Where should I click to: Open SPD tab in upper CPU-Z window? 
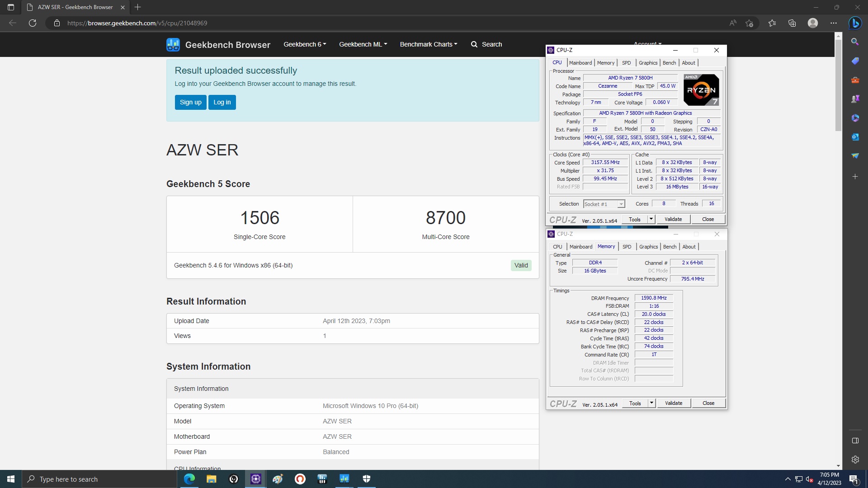[626, 63]
